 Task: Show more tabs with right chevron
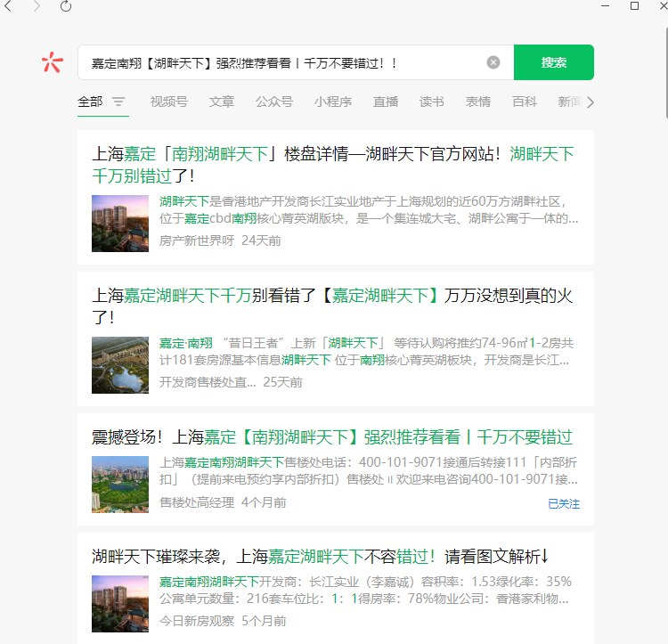point(590,102)
